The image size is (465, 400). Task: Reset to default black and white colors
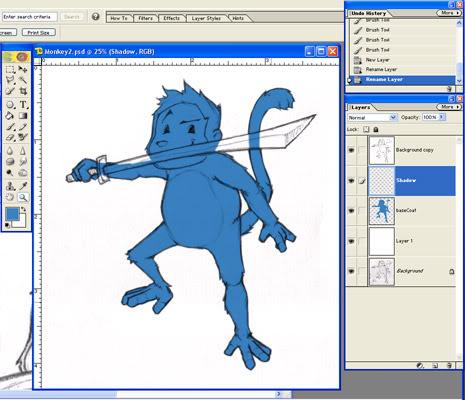pos(7,226)
